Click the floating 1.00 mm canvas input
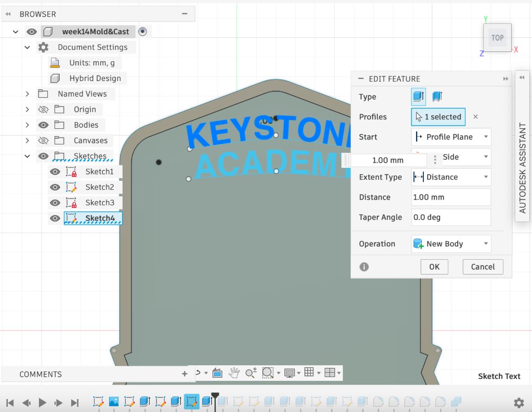 click(388, 160)
